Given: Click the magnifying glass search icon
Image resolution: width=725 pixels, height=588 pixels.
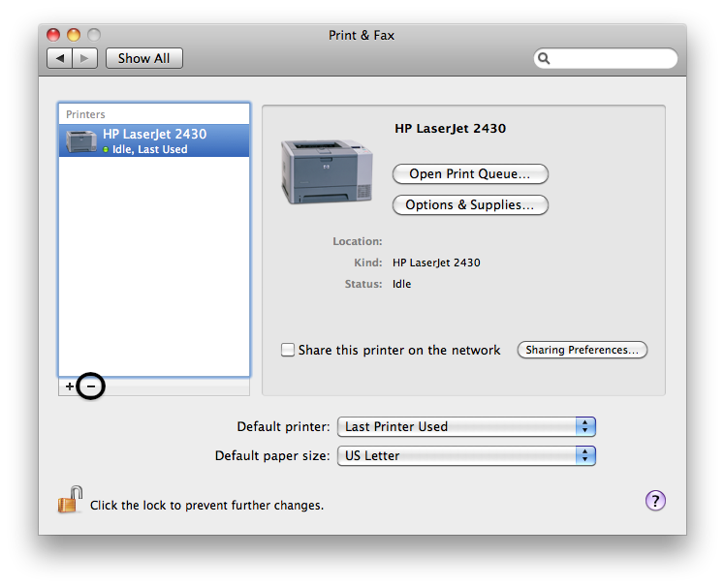Looking at the screenshot, I should (545, 59).
